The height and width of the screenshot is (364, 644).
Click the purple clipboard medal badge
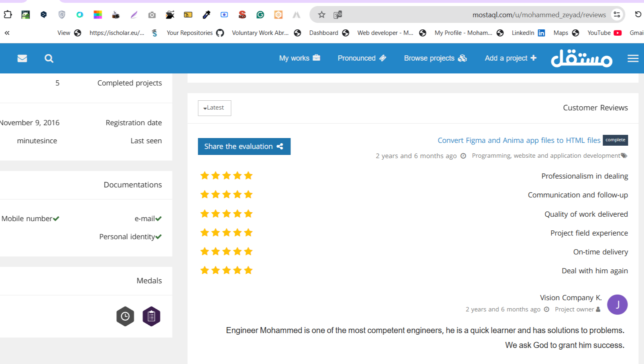(x=151, y=316)
